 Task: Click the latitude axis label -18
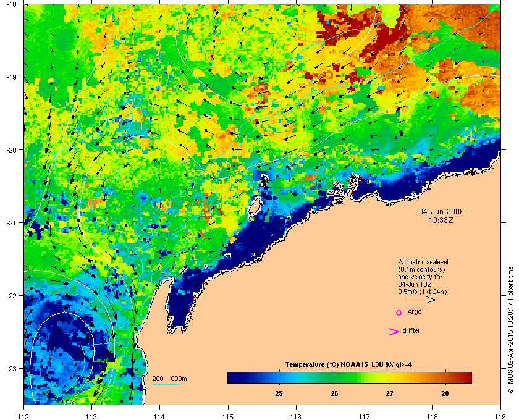11,4
